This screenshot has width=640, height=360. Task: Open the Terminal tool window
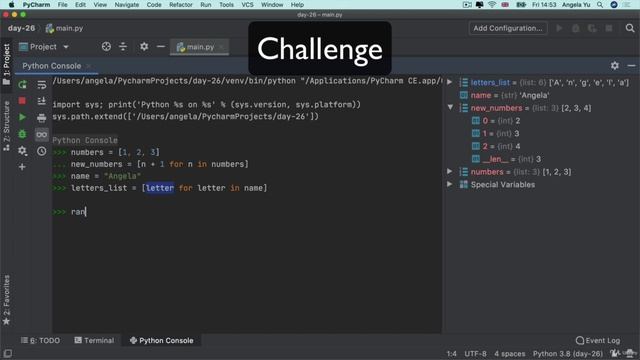[x=94, y=340]
